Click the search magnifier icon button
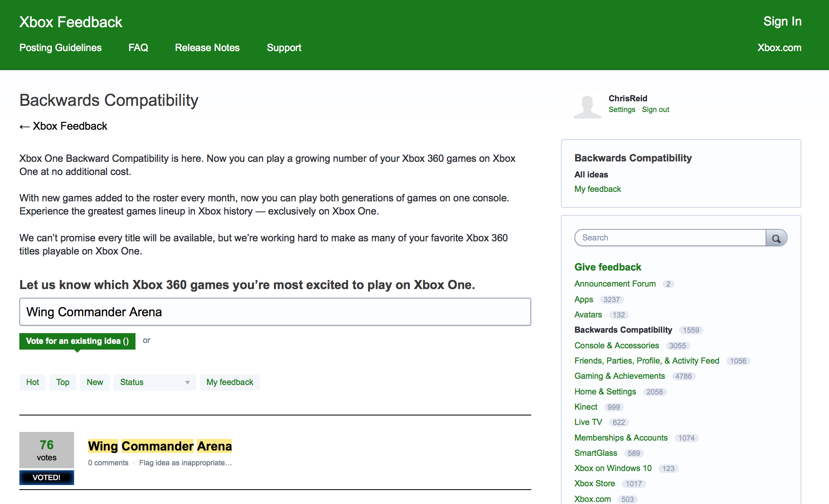 [x=776, y=238]
